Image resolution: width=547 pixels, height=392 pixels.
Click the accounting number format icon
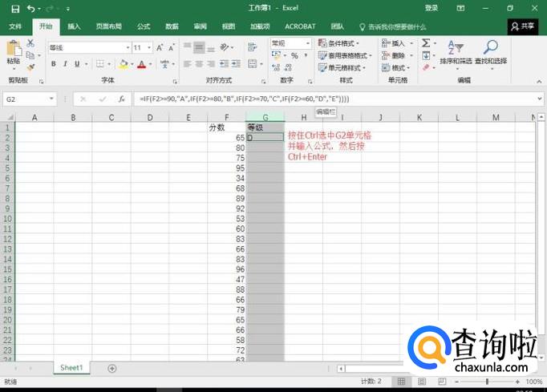pyautogui.click(x=276, y=55)
